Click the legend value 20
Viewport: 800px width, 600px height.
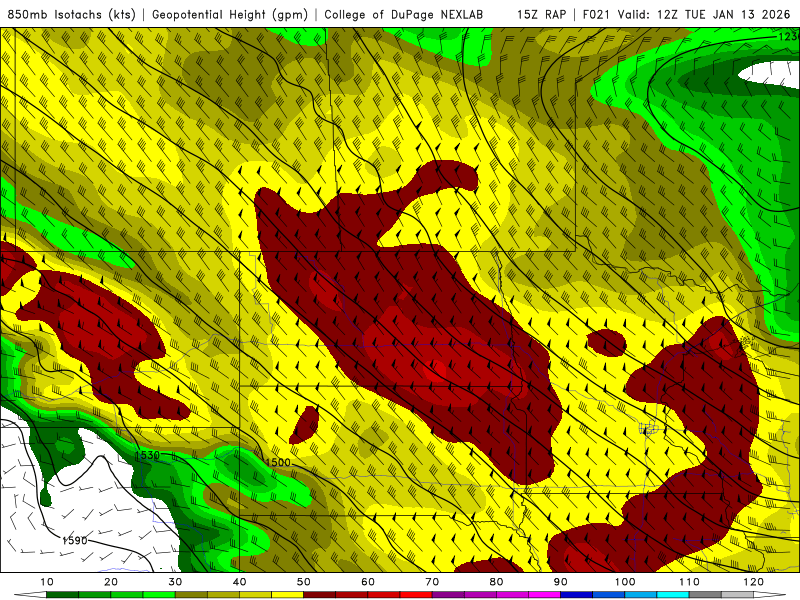[111, 582]
